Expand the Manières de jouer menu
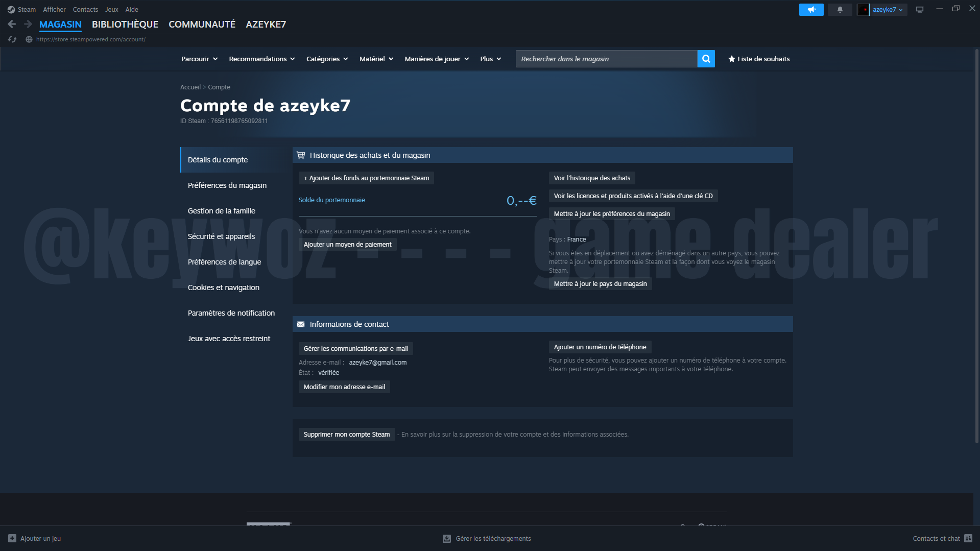Image resolution: width=980 pixels, height=551 pixels. click(x=437, y=59)
